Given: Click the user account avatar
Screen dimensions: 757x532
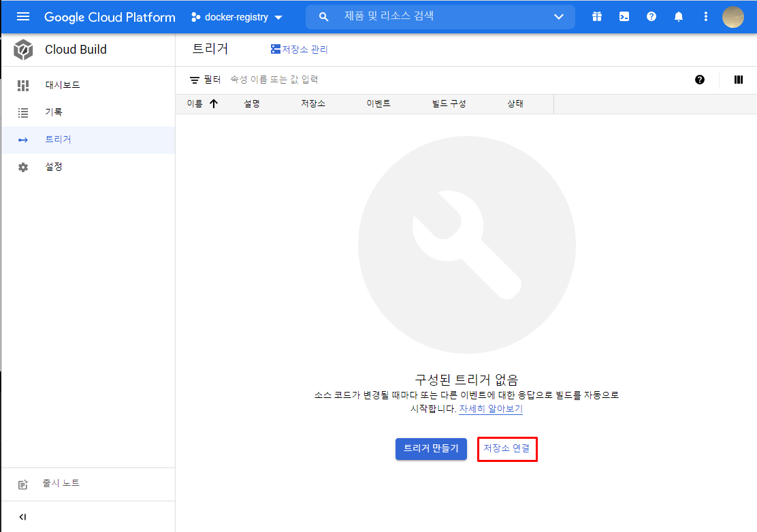Looking at the screenshot, I should (732, 17).
